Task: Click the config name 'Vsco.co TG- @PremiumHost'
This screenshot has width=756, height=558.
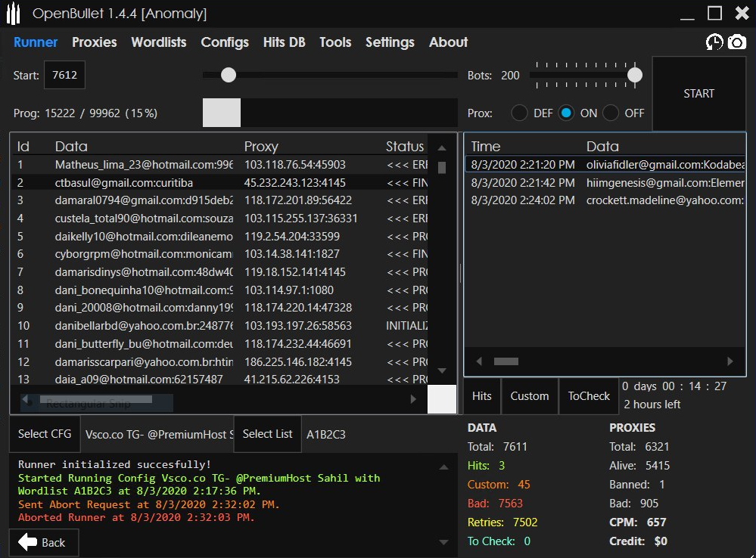Action: tap(159, 435)
